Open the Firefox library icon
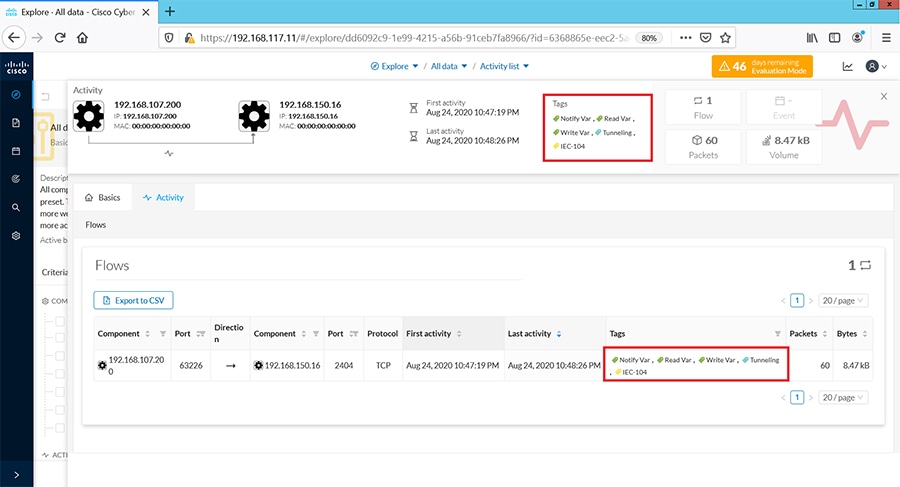This screenshot has width=900, height=487. point(812,38)
